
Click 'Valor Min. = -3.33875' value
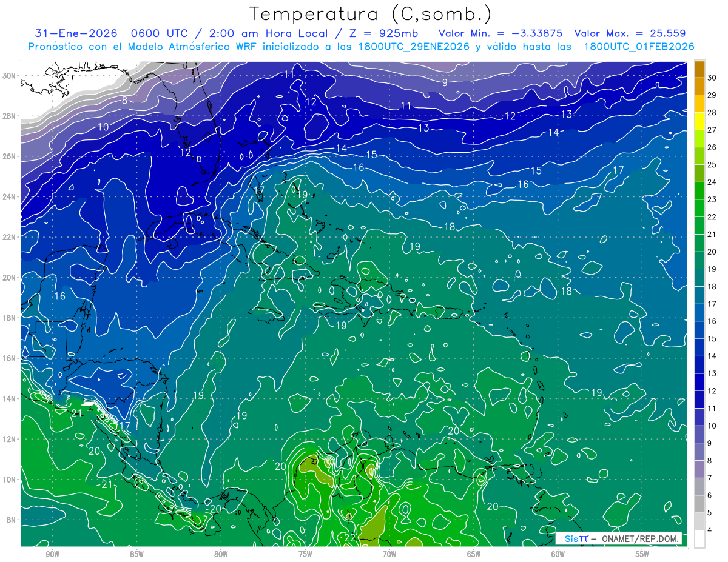[502, 33]
